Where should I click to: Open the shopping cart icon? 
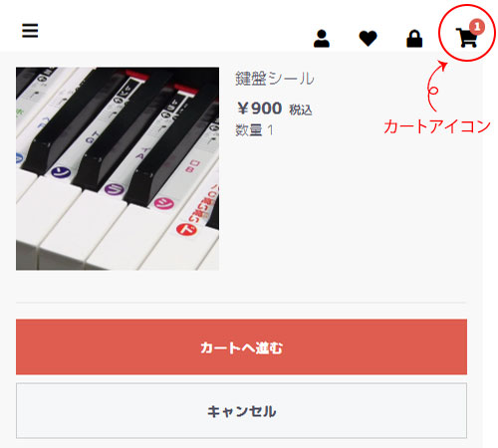click(x=466, y=38)
